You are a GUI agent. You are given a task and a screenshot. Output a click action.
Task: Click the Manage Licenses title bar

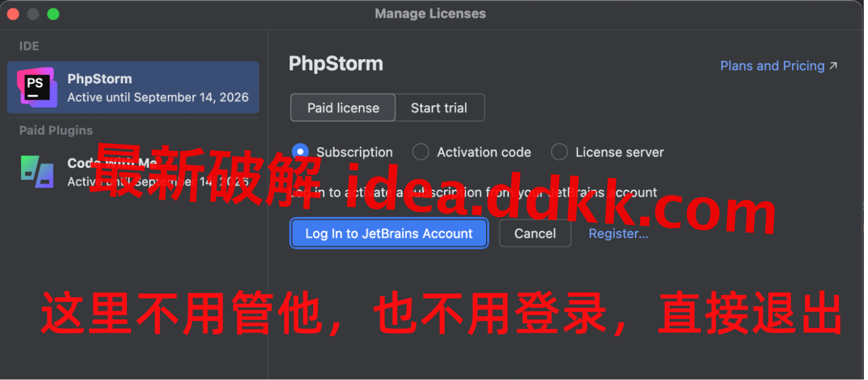pos(431,14)
